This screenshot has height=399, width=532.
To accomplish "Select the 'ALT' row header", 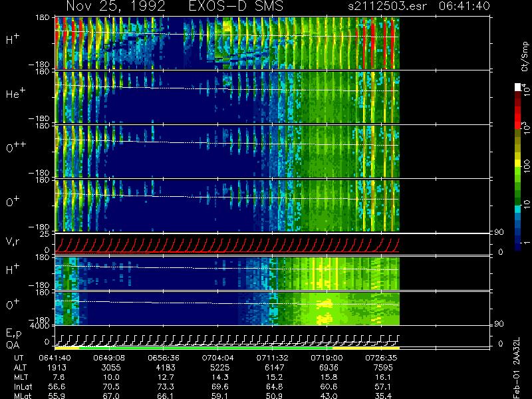I will point(21,368).
